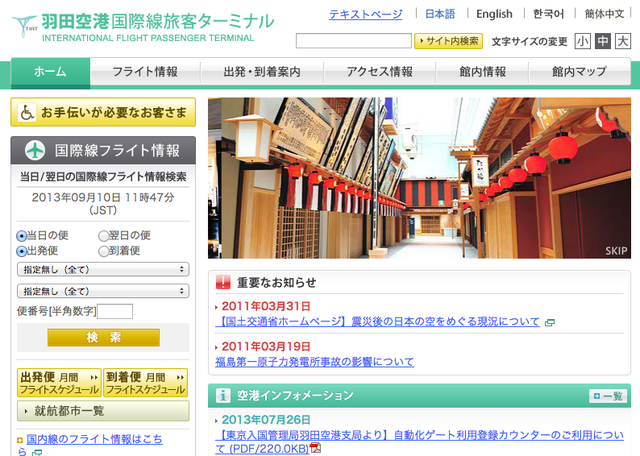The width and height of the screenshot is (640, 456).
Task: Select the 当日の便 radio button
Action: (x=21, y=236)
